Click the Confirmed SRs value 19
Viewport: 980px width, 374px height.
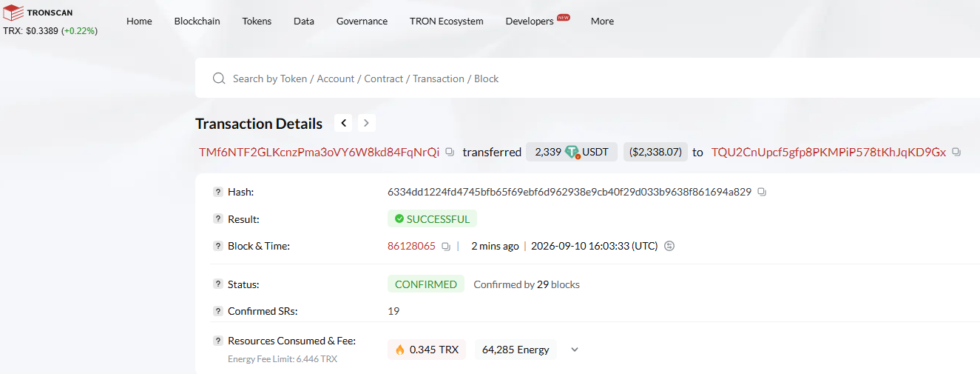[x=393, y=311]
